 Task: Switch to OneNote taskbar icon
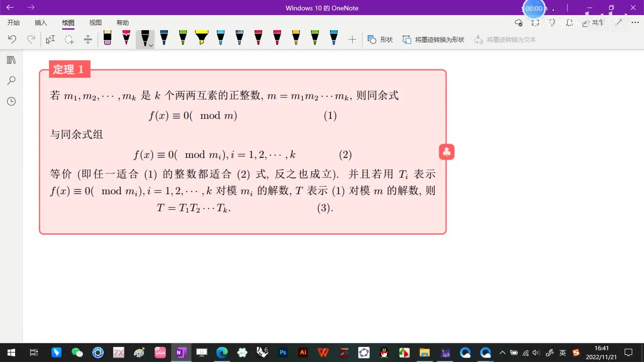pos(181,352)
